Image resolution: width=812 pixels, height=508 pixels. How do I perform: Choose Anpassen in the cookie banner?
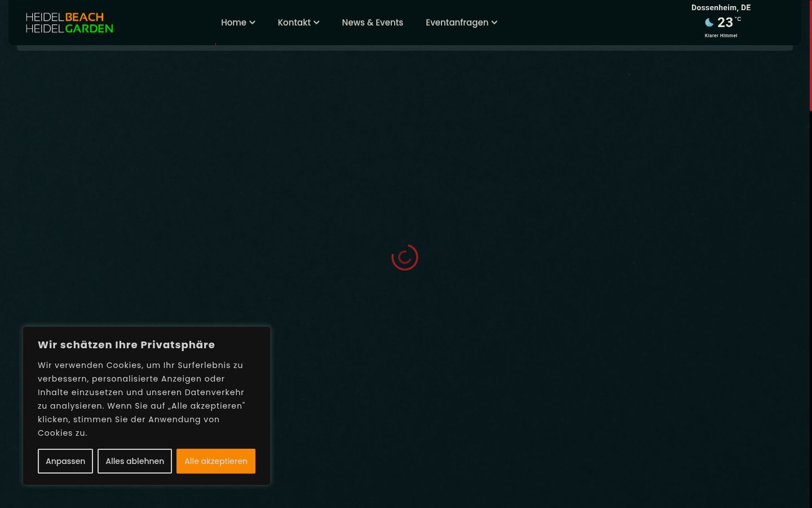(x=65, y=461)
